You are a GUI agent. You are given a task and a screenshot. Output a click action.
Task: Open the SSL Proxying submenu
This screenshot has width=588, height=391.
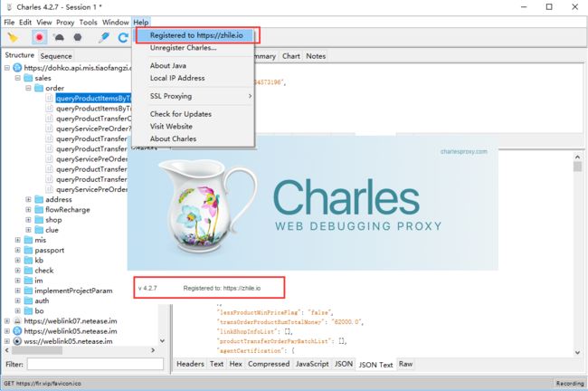tap(194, 96)
